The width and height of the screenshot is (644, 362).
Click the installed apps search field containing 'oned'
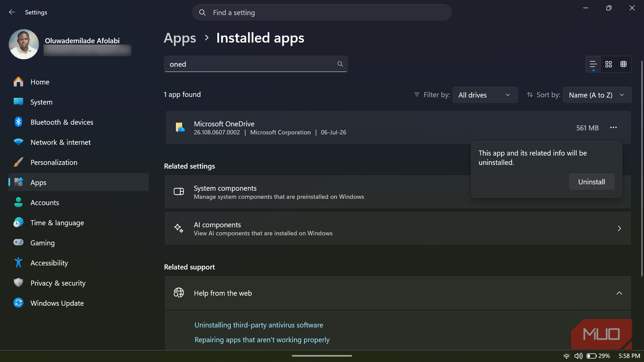click(256, 64)
